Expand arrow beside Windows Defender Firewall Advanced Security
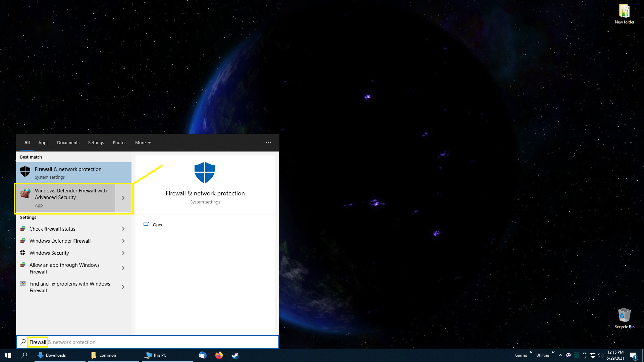 (x=123, y=198)
